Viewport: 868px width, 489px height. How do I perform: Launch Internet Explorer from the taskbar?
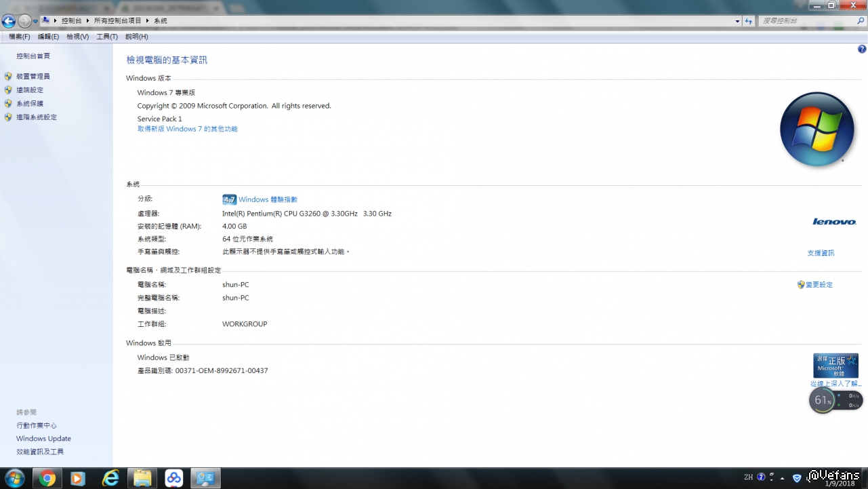pyautogui.click(x=110, y=478)
